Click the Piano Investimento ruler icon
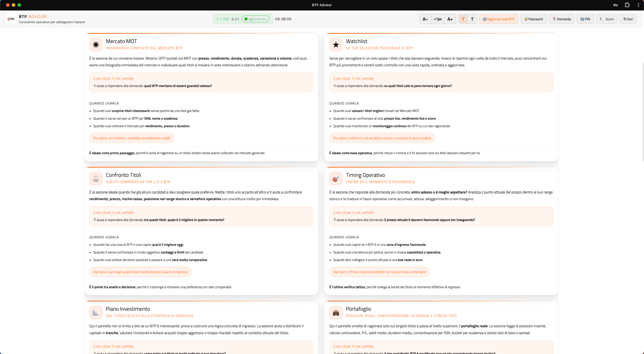This screenshot has height=354, width=644. coord(96,312)
